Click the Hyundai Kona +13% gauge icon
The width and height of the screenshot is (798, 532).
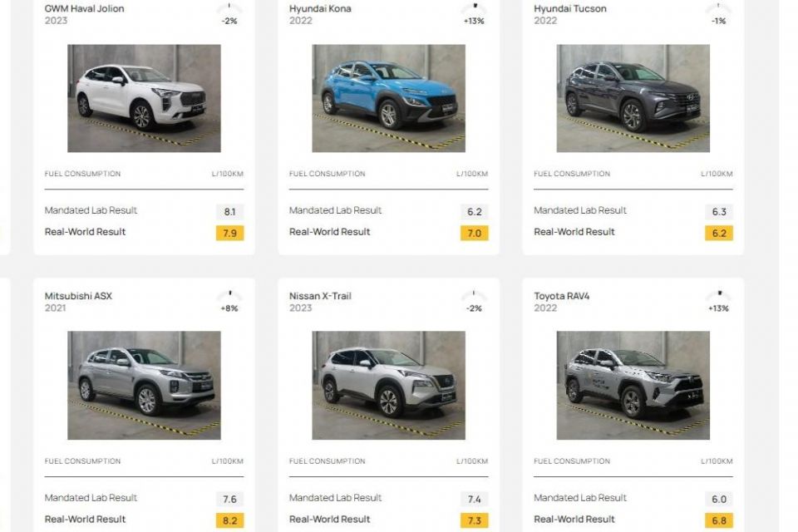(474, 8)
